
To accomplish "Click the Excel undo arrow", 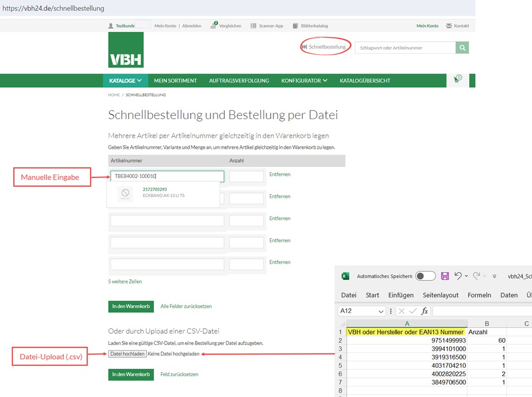I will click(458, 276).
